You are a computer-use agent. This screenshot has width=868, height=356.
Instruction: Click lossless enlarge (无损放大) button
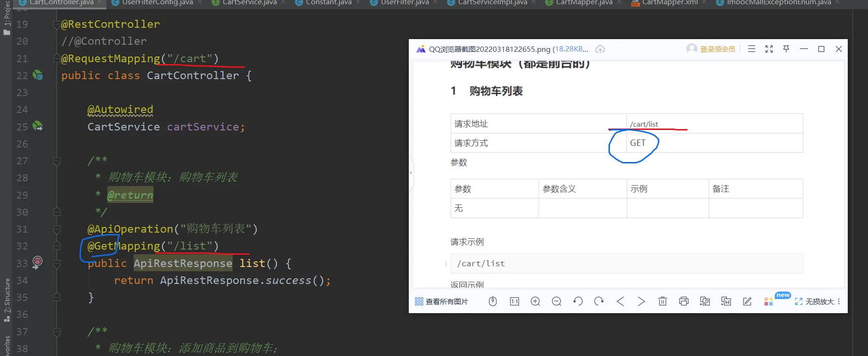click(815, 301)
